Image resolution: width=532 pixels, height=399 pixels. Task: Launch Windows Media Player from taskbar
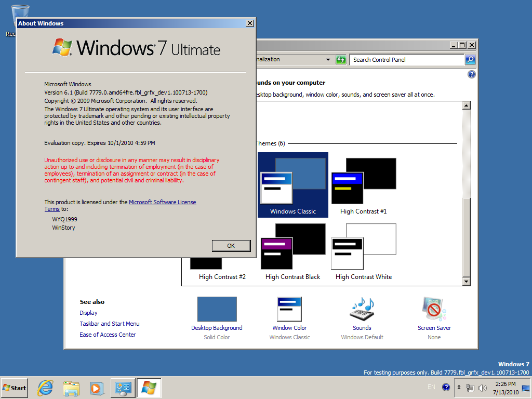coord(97,388)
